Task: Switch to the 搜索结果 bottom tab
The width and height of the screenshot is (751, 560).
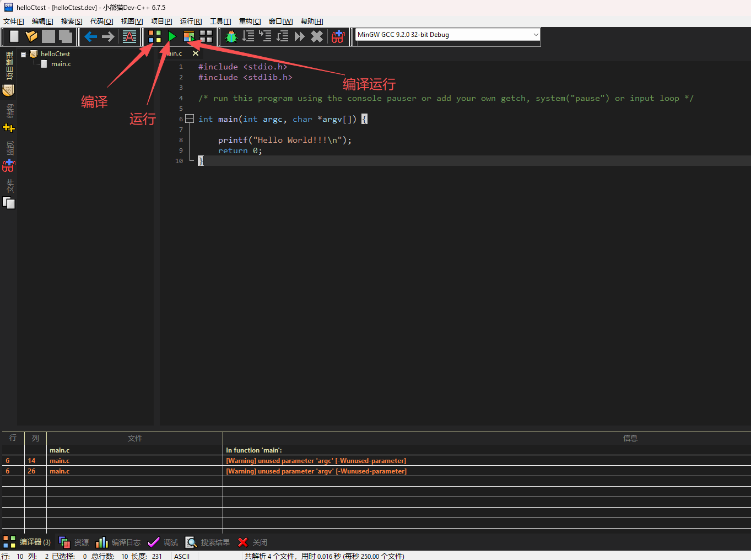Action: (x=208, y=542)
